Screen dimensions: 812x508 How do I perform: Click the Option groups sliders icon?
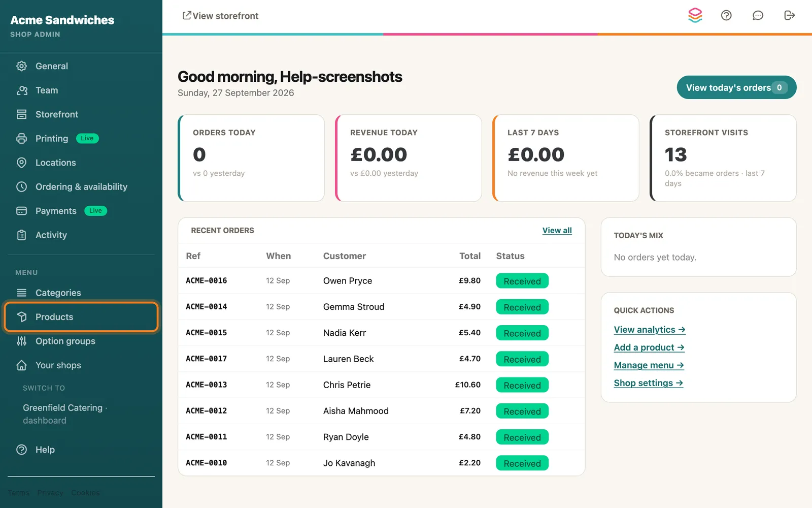point(21,341)
